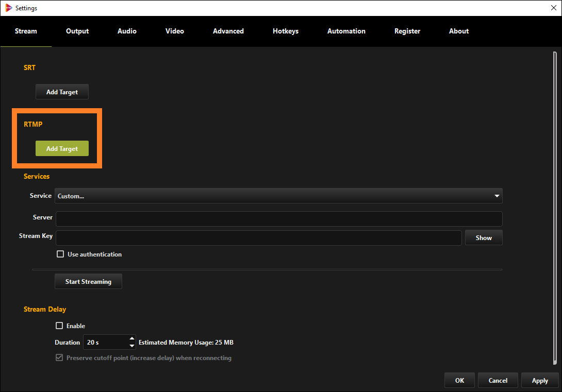Screen dimensions: 562x392
Task: Open the Stream settings tab
Action: click(x=26, y=31)
